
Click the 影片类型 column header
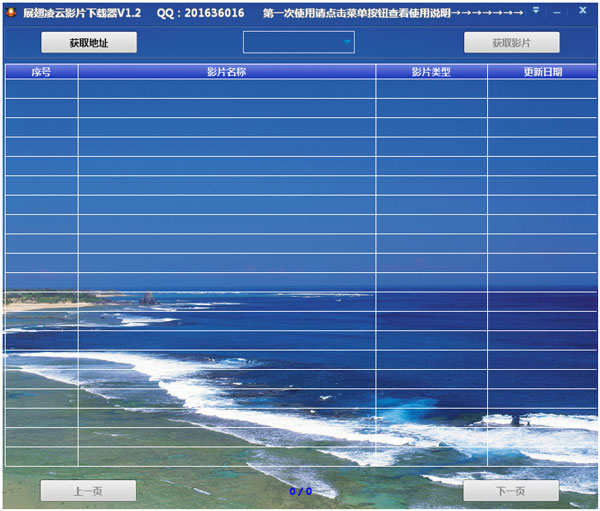(x=431, y=72)
